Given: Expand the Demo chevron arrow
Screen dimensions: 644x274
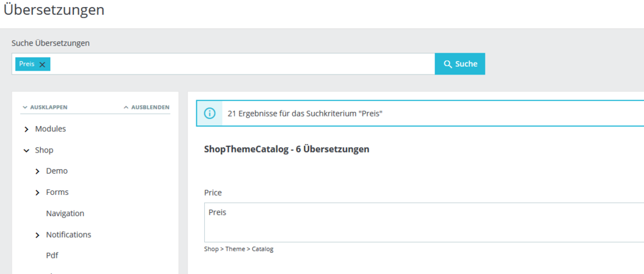Looking at the screenshot, I should pos(37,171).
